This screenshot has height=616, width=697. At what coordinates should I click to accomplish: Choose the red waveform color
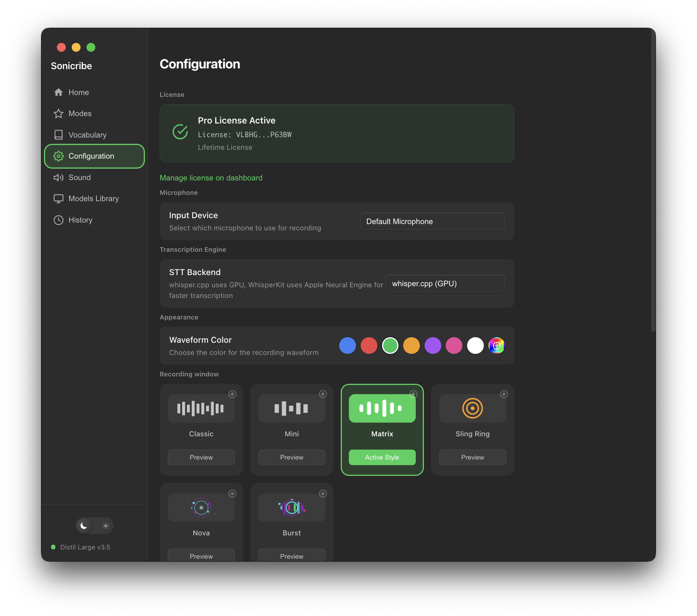pyautogui.click(x=369, y=346)
